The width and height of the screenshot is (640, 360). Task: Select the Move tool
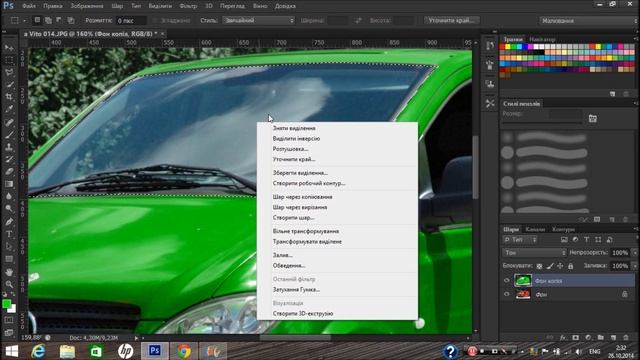pos(9,48)
